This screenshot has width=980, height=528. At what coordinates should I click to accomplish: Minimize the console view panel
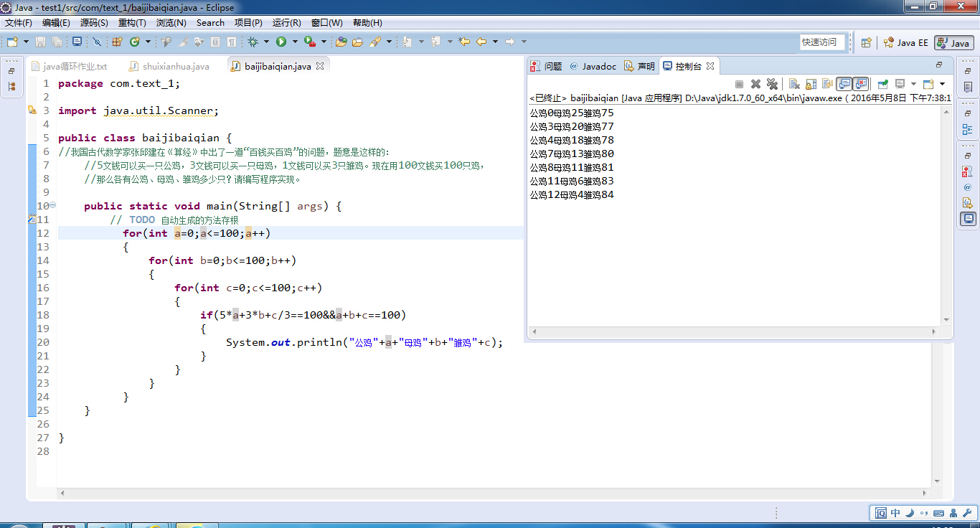click(x=939, y=65)
